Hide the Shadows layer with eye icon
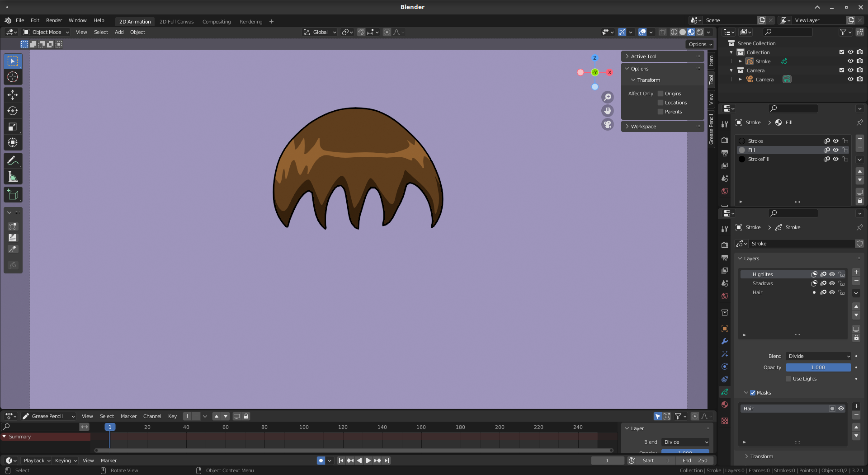Image resolution: width=868 pixels, height=475 pixels. coord(832,283)
